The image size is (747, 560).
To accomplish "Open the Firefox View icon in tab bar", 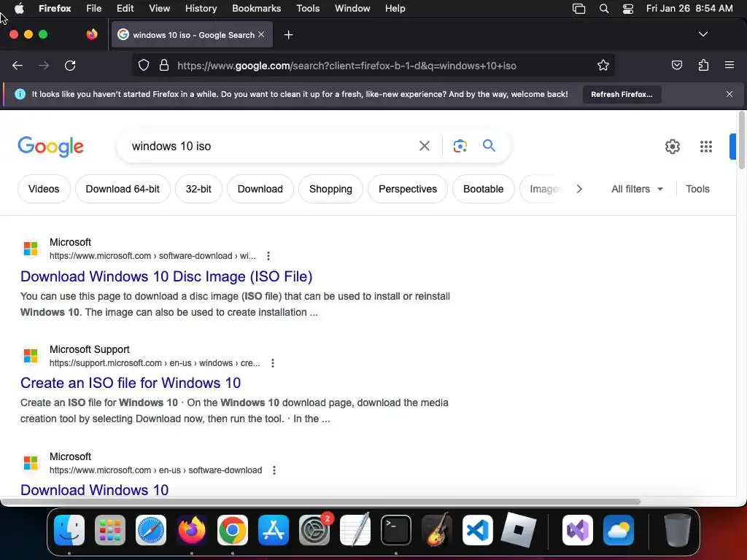I will (x=92, y=34).
